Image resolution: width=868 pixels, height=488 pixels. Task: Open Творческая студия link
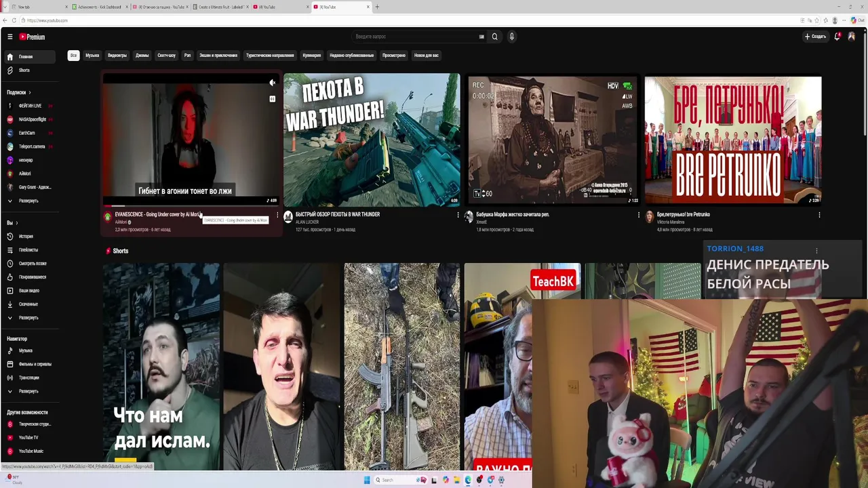click(x=28, y=424)
